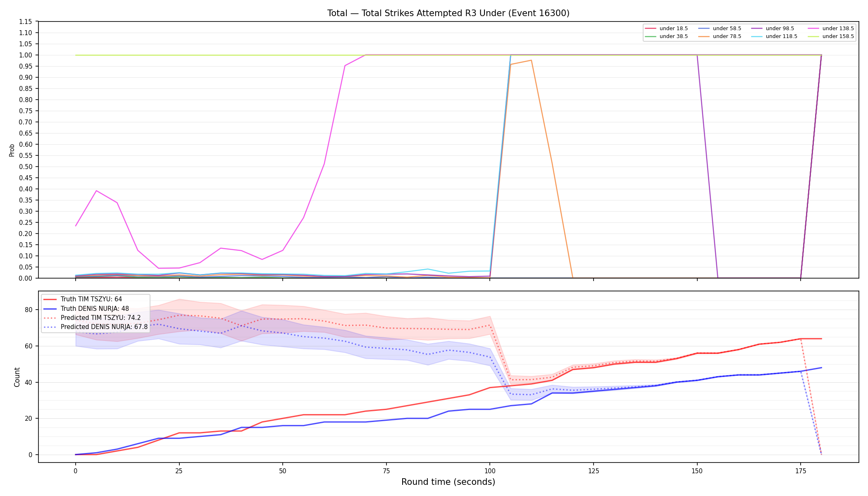This screenshot has width=868, height=496.
Task: Click the 'Round time (seconds)' axis label
Action: click(x=448, y=482)
